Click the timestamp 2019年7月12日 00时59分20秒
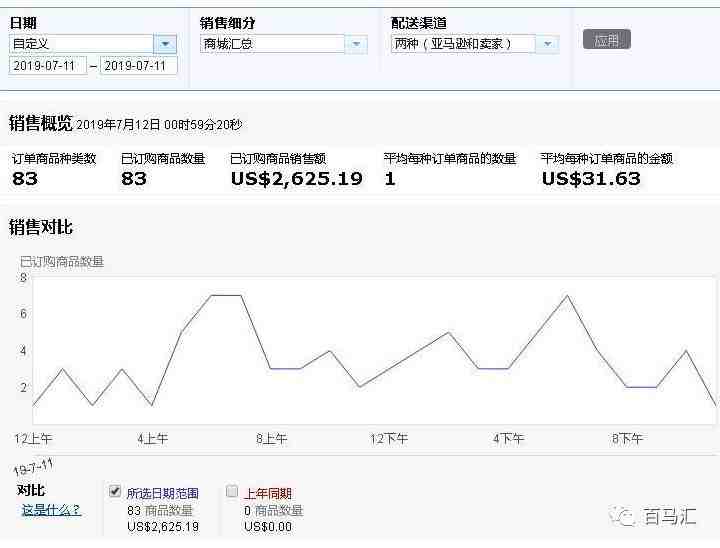Image resolution: width=720 pixels, height=548 pixels. pos(159,125)
